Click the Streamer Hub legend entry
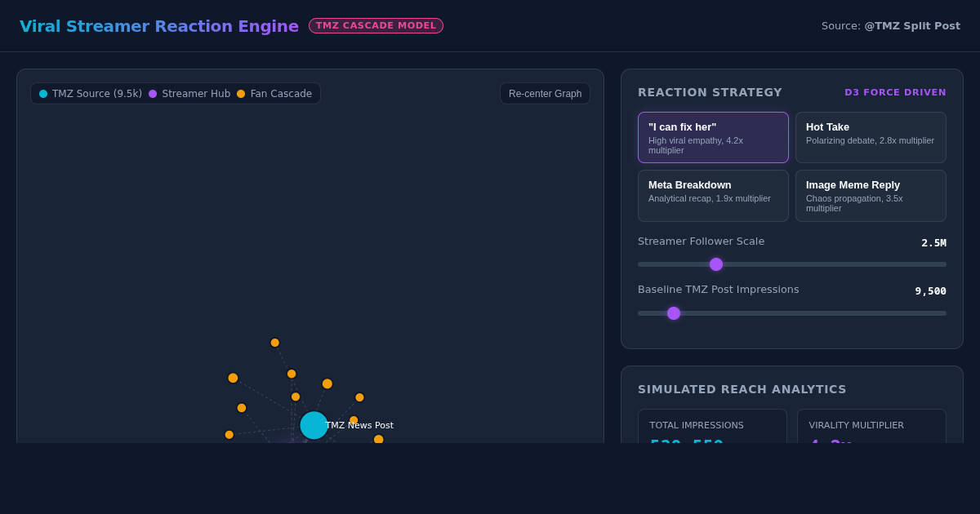Viewport: 980px width, 514px height. pos(189,94)
